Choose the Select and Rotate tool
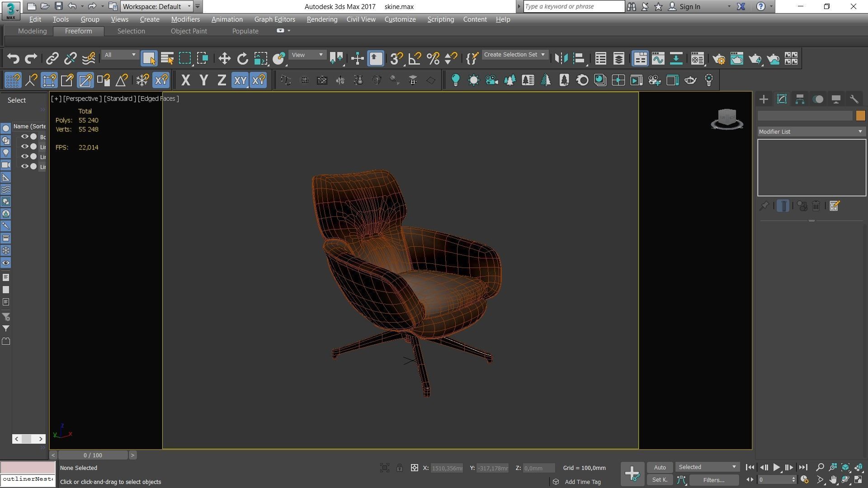This screenshot has width=868, height=488. click(x=242, y=59)
